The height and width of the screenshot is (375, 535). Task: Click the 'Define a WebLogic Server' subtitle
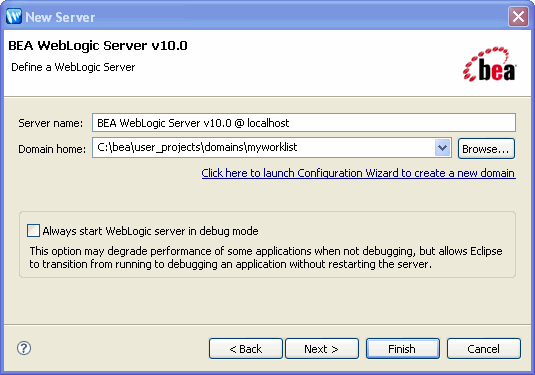[73, 67]
